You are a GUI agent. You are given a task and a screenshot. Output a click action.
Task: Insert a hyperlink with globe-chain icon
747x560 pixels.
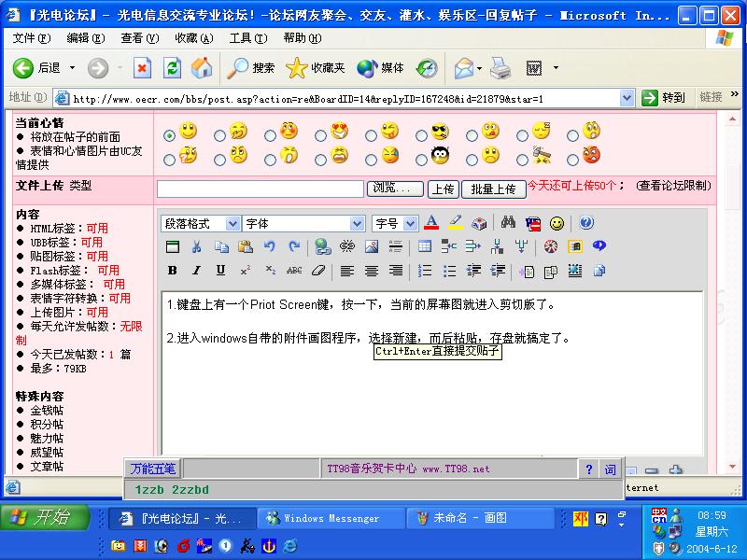point(322,246)
